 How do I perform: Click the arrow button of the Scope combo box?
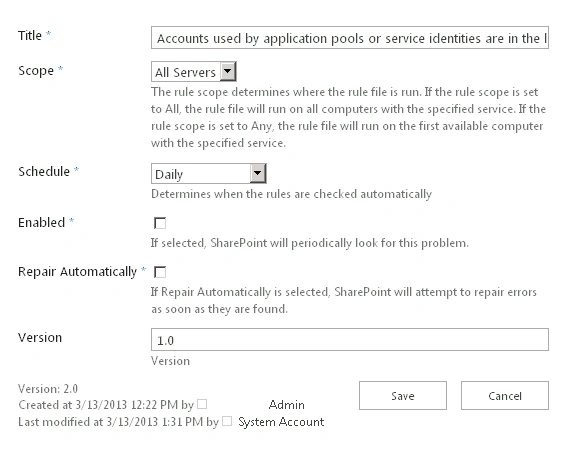pos(228,71)
